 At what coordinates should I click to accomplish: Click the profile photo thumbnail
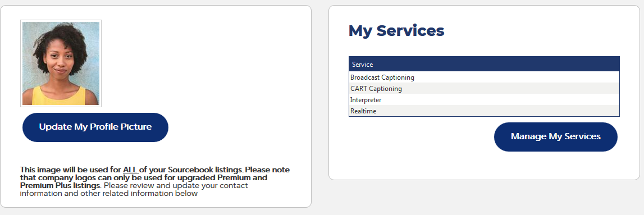(61, 63)
